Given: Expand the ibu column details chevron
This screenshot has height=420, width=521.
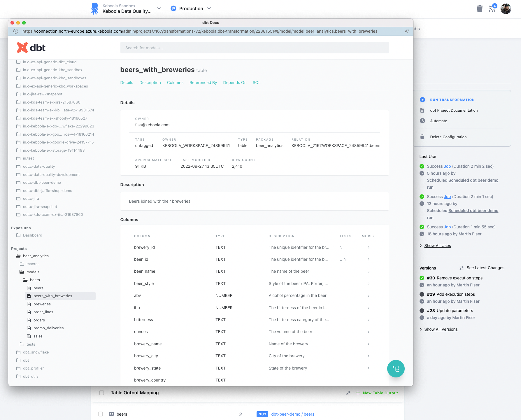Looking at the screenshot, I should pos(369,308).
